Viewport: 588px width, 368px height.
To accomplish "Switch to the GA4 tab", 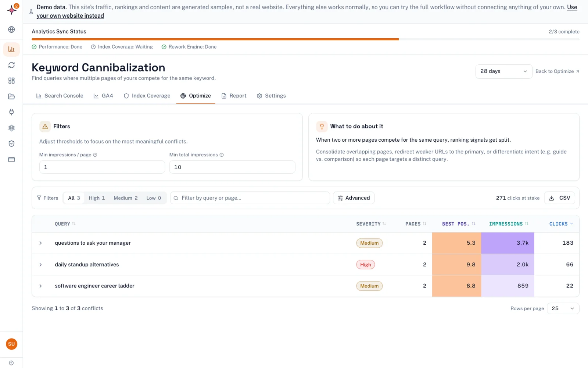I will [x=103, y=96].
